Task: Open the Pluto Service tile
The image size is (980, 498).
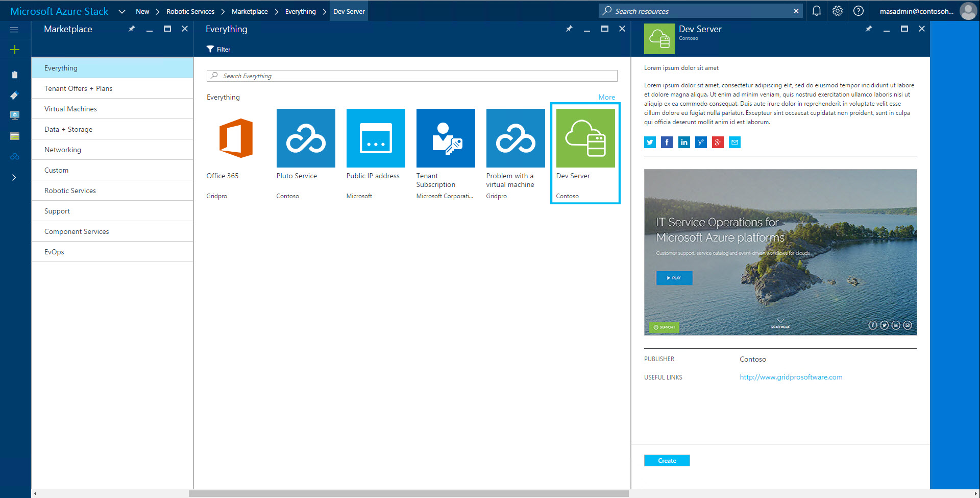Action: [x=306, y=153]
